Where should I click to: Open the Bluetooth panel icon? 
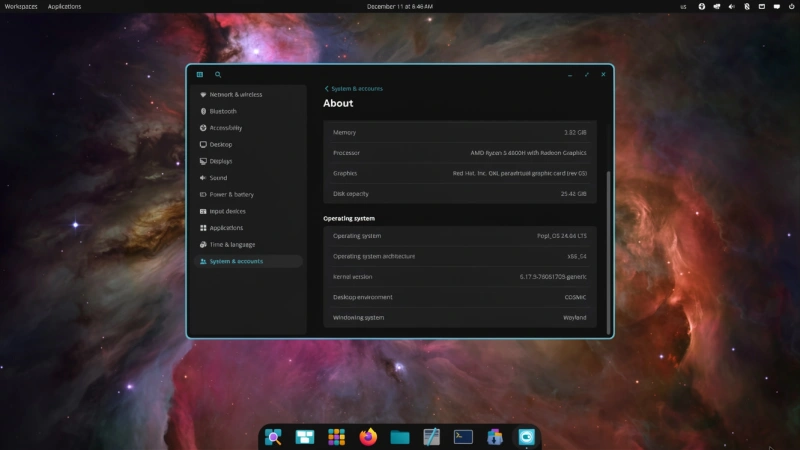point(747,7)
